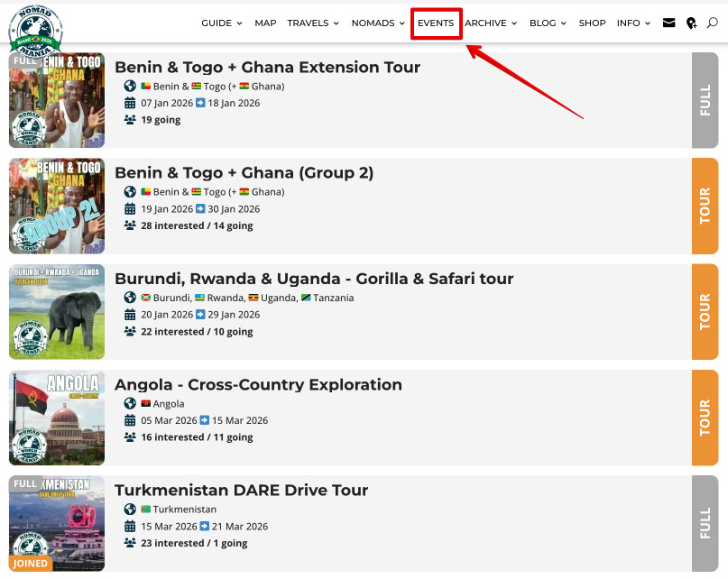Click gray FULL tab on Turkmenistan tour
The image size is (728, 579).
705,522
